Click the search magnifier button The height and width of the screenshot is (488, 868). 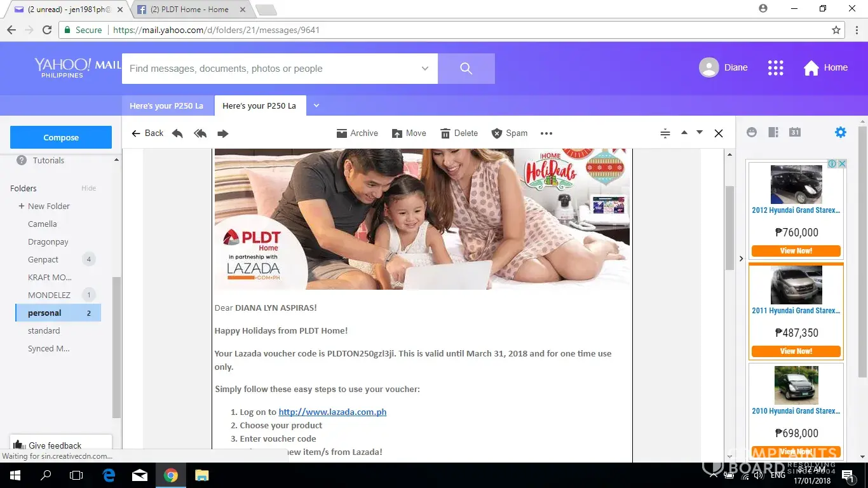[466, 69]
